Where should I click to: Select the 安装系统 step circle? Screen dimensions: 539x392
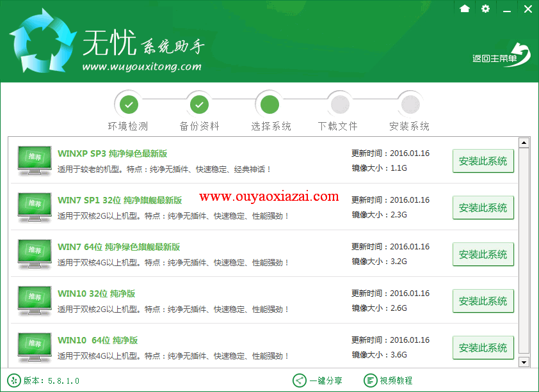pos(410,105)
